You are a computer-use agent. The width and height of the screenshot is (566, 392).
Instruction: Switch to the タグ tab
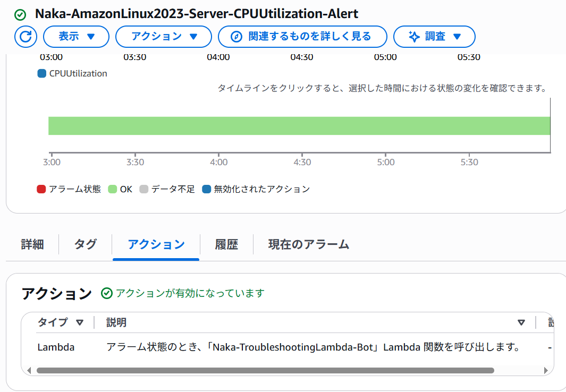click(85, 244)
